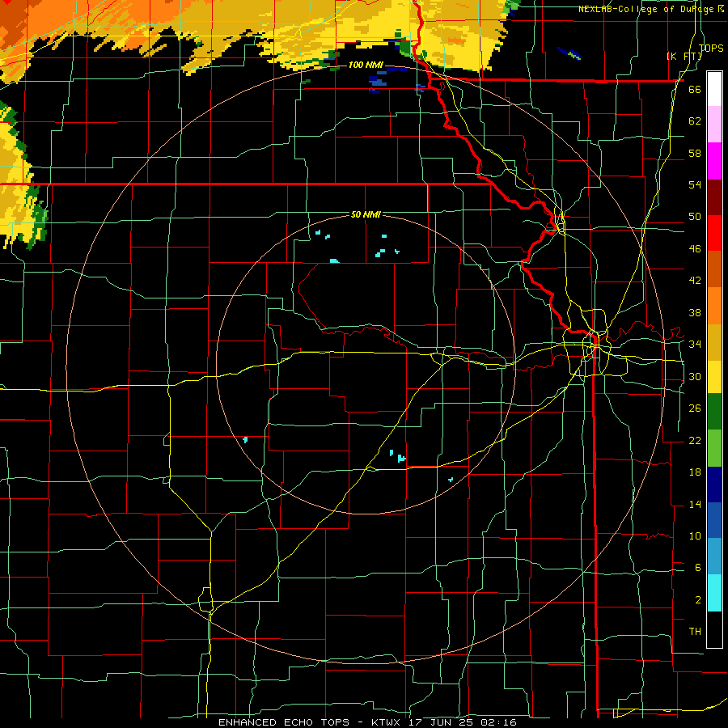
Task: Click the "50" legend value
Action: point(695,217)
